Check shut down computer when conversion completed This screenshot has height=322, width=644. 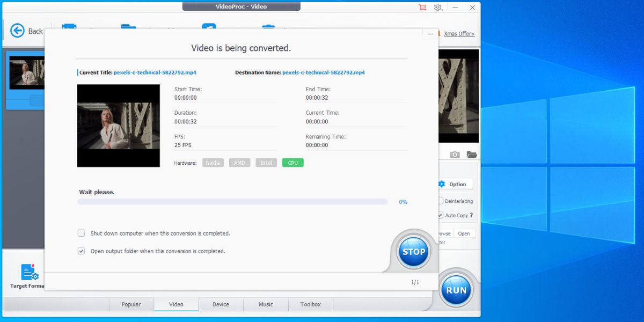click(81, 233)
